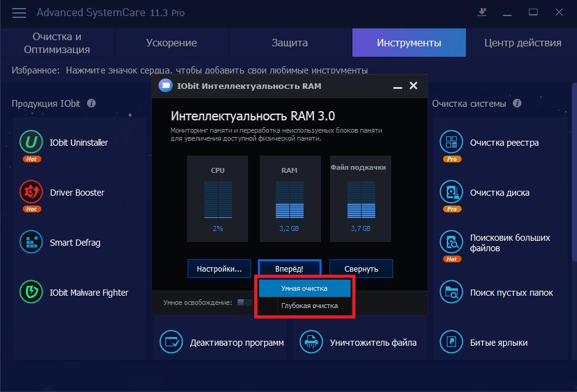Toggle the Умное освобождение switch
This screenshot has width=577, height=392.
[x=244, y=302]
